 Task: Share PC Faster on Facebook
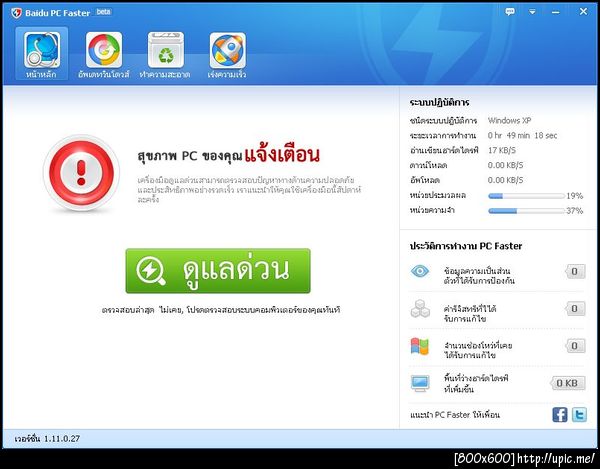560,415
